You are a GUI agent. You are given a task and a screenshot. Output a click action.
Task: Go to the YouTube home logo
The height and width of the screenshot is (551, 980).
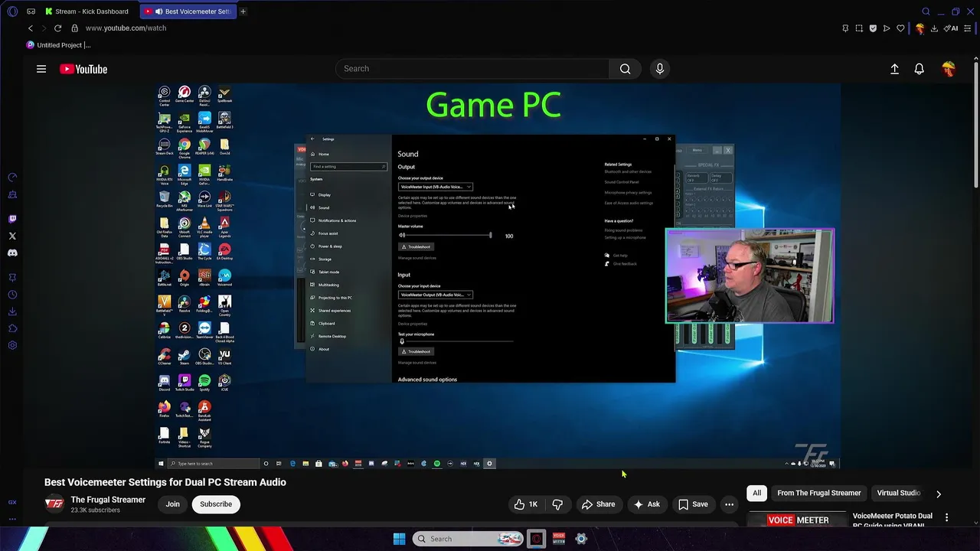click(x=83, y=69)
